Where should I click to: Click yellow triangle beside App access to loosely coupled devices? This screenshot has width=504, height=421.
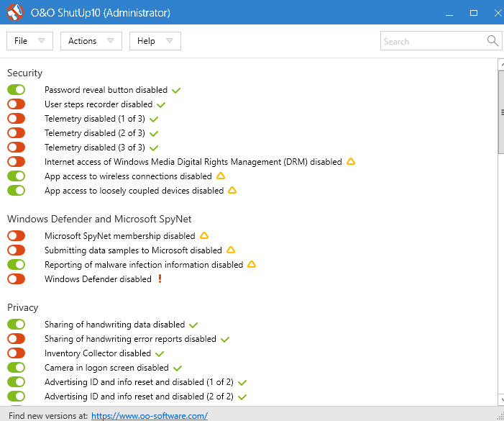click(x=232, y=191)
